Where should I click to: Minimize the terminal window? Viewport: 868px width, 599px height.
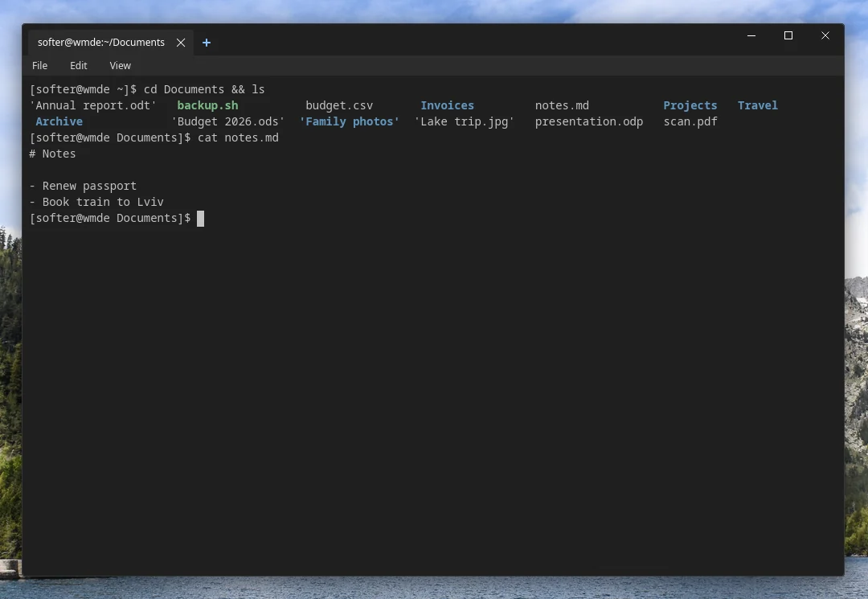tap(751, 35)
